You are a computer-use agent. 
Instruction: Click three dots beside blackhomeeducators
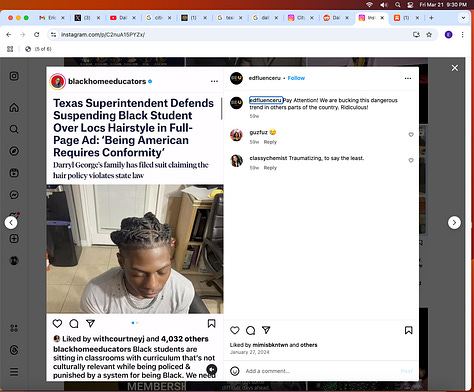[x=214, y=81]
